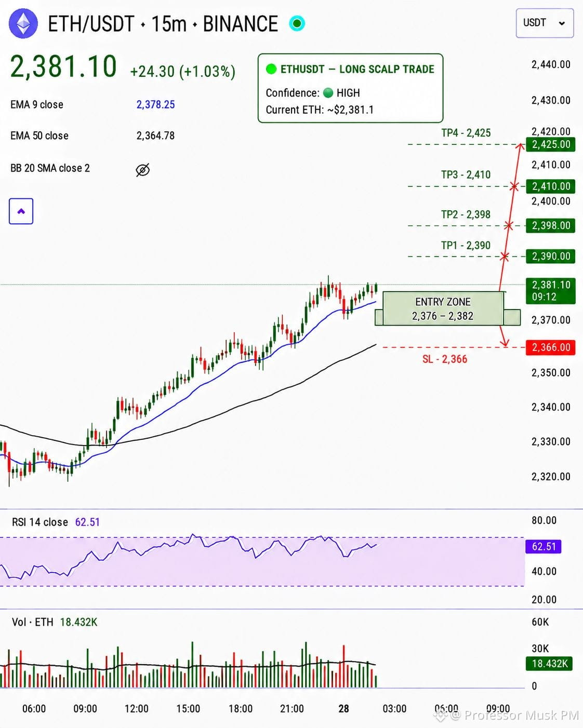Screen dimensions: 583x728
Task: Click the green market-open status dot
Action: coord(297,23)
